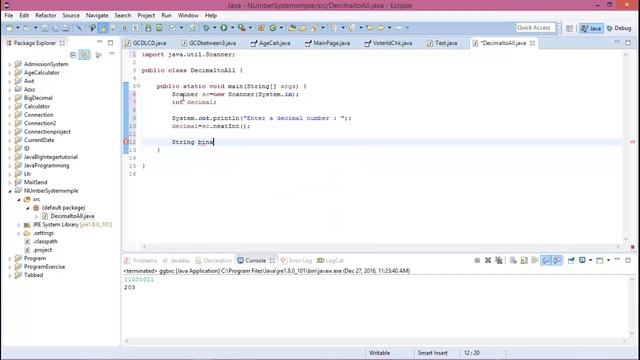Click the Debug bug toolbar icon

[207, 28]
